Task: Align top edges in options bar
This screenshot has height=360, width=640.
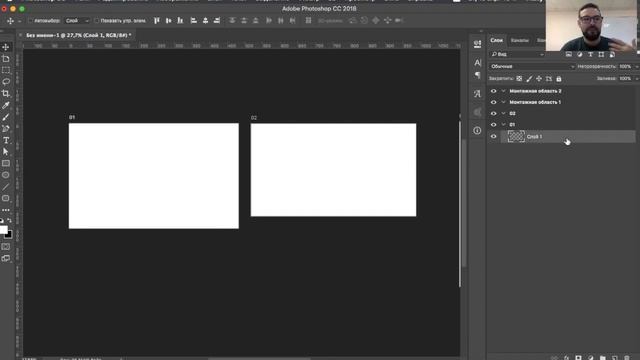Action: pyautogui.click(x=157, y=20)
